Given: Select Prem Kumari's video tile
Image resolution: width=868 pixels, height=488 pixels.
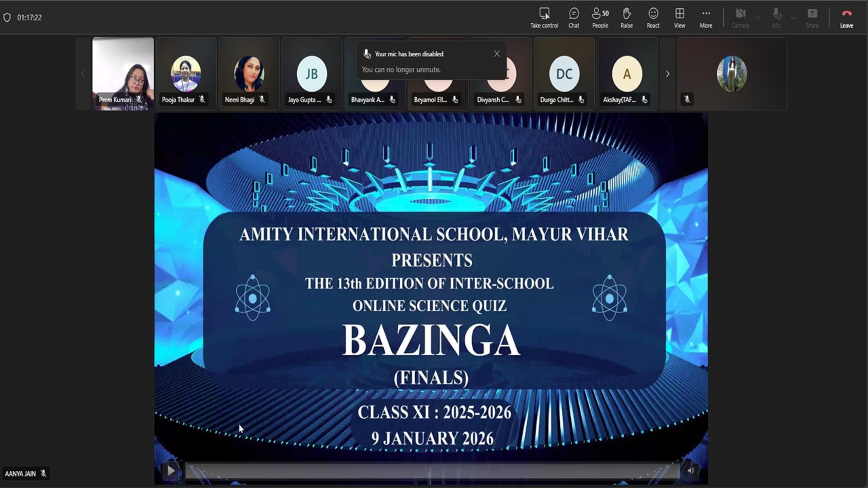Looking at the screenshot, I should point(123,74).
